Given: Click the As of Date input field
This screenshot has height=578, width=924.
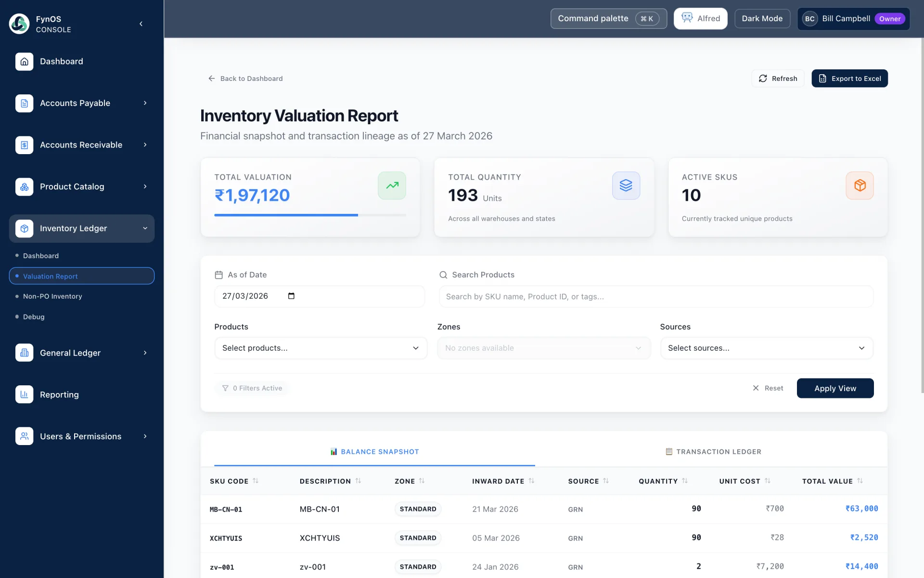Looking at the screenshot, I should [320, 296].
